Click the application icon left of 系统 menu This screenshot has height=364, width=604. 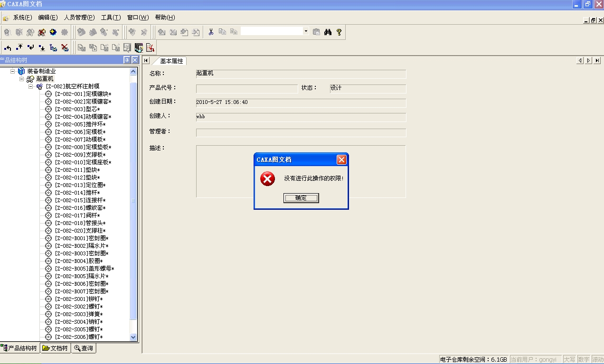coord(6,18)
